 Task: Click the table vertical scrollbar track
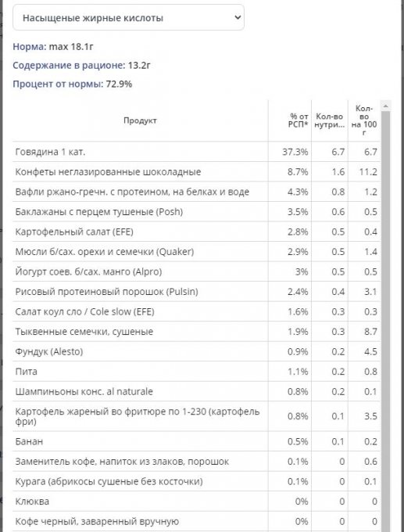(385, 321)
